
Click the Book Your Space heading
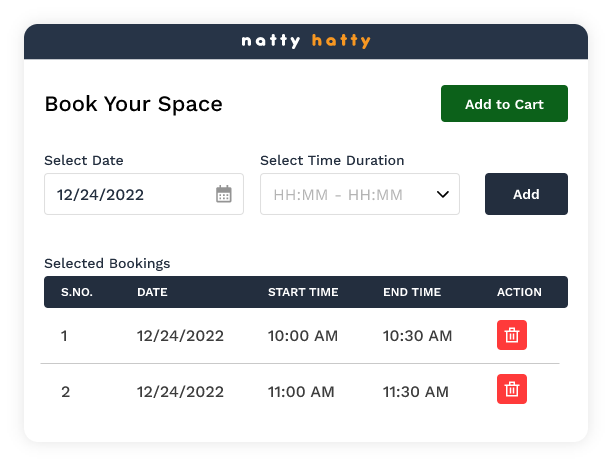click(x=133, y=104)
